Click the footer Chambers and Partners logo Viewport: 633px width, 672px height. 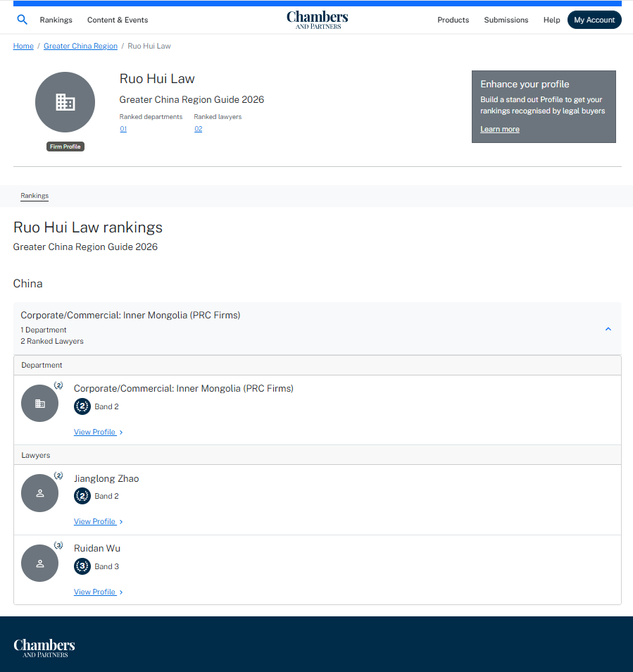click(x=44, y=647)
